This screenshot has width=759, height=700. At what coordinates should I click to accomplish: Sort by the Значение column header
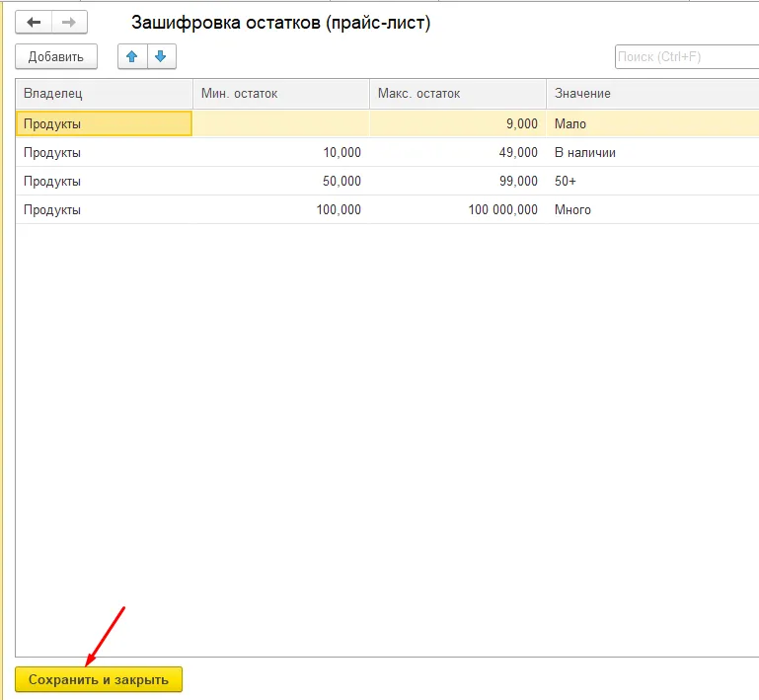point(652,94)
